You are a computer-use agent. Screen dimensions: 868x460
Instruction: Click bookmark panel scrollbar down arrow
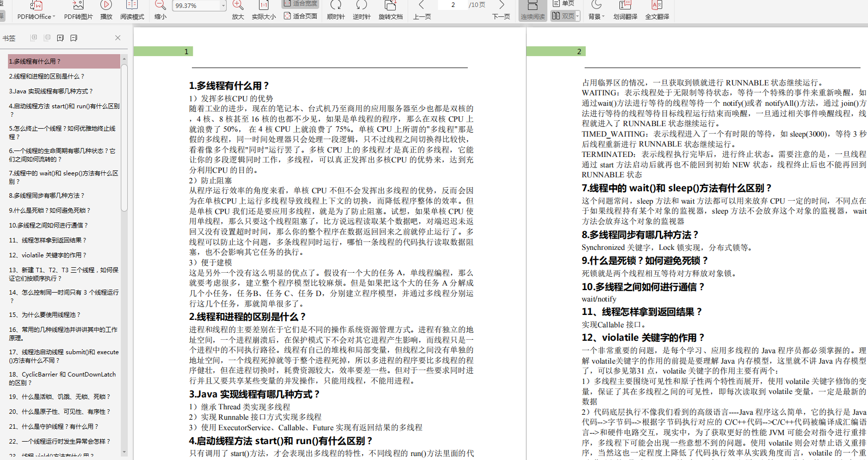click(124, 452)
